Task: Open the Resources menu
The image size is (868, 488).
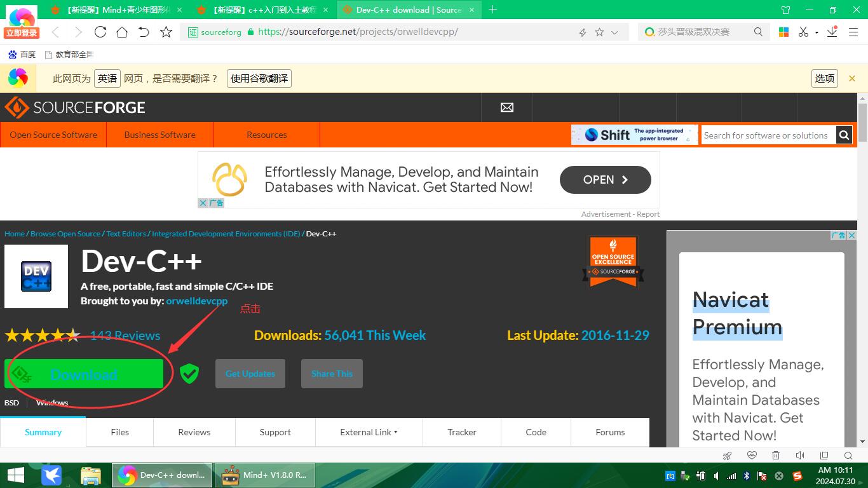Action: point(267,135)
